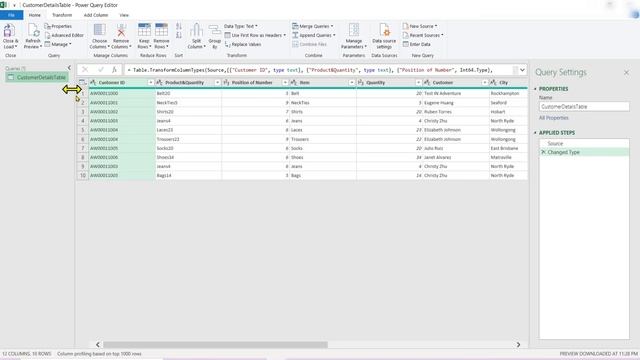Viewport: 640px width, 360px height.
Task: Click the Choose Columns icon
Action: pos(99,31)
